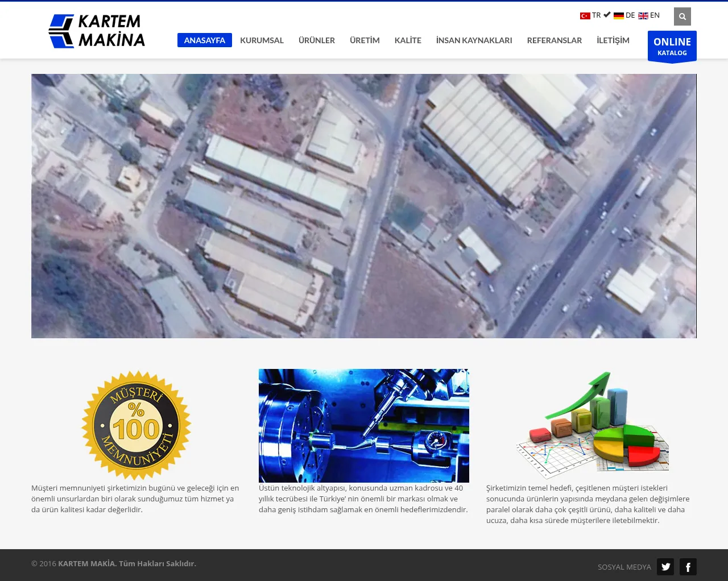The width and height of the screenshot is (728, 581).
Task: Visit the İLETİŞİM contact page
Action: (613, 40)
